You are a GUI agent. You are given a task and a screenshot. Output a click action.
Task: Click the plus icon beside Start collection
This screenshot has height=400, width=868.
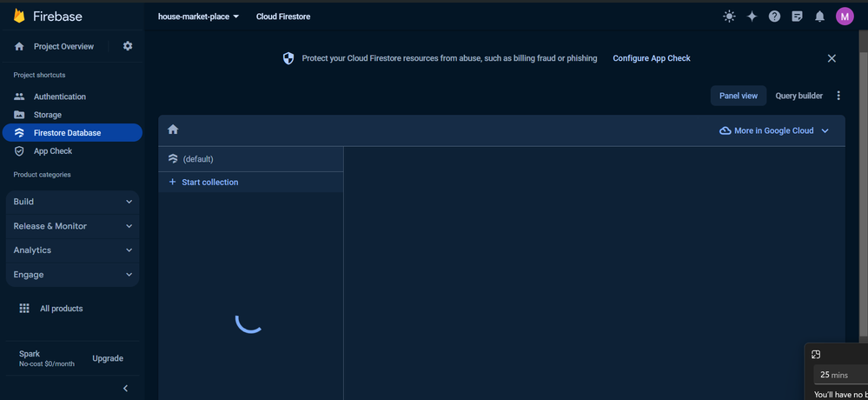click(x=172, y=182)
